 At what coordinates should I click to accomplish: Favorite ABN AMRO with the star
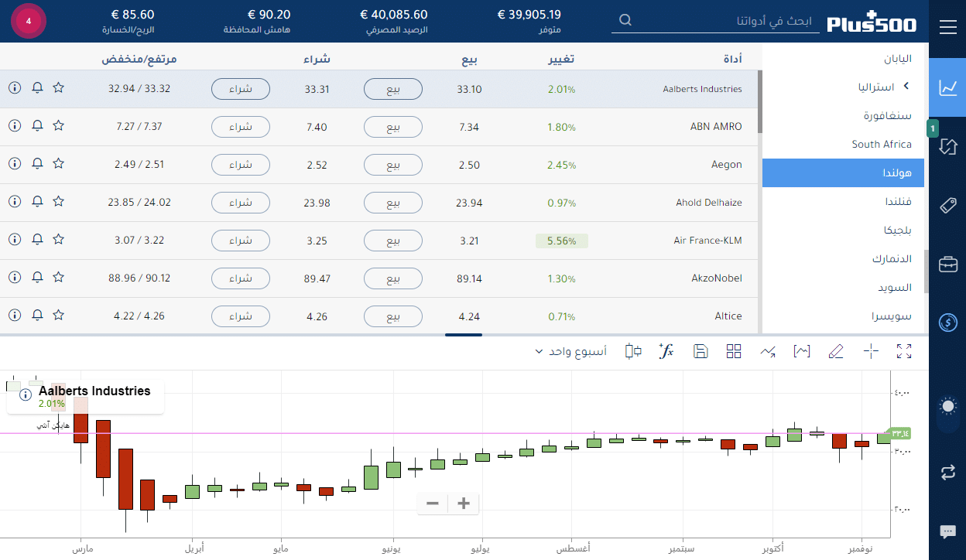[x=58, y=125]
